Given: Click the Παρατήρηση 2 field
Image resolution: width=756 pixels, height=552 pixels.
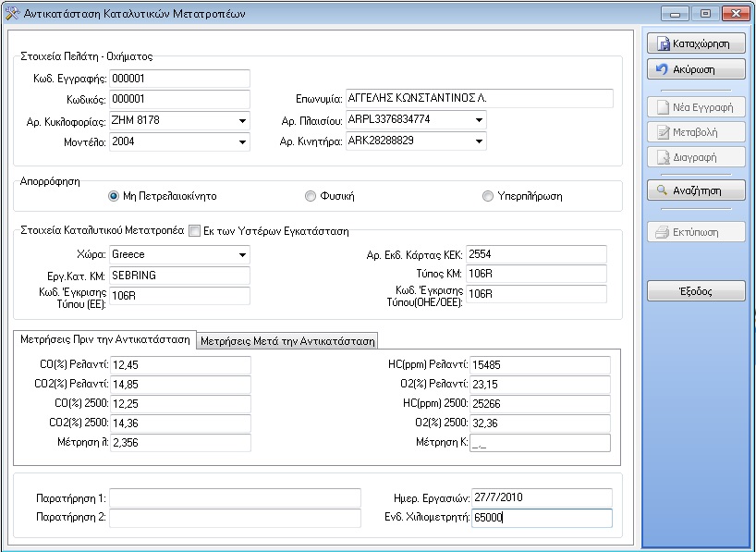Looking at the screenshot, I should point(235,517).
